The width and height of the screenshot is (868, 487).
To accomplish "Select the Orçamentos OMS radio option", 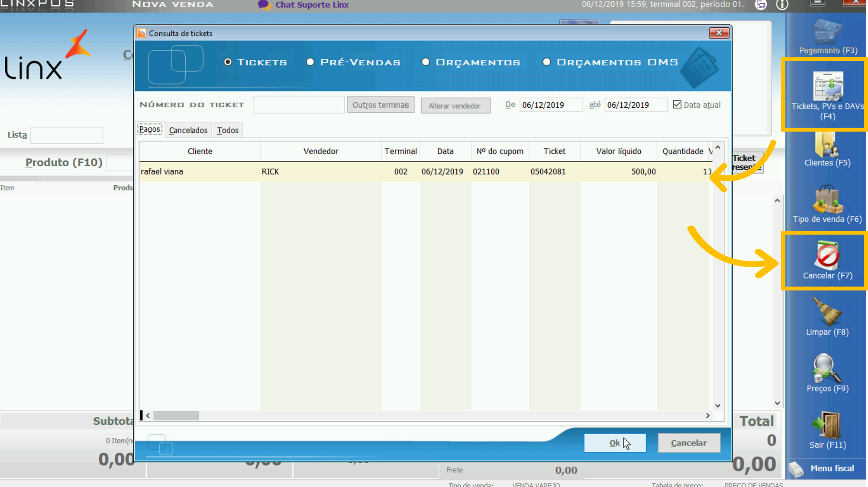I will pyautogui.click(x=547, y=62).
